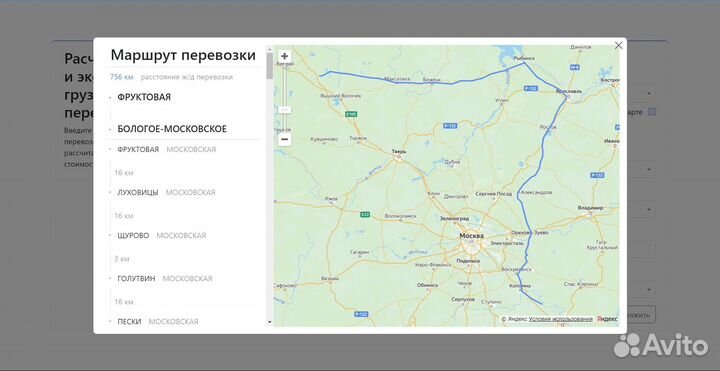The image size is (720, 371).
Task: Click Зеленоград label on map
Action: tap(455, 219)
